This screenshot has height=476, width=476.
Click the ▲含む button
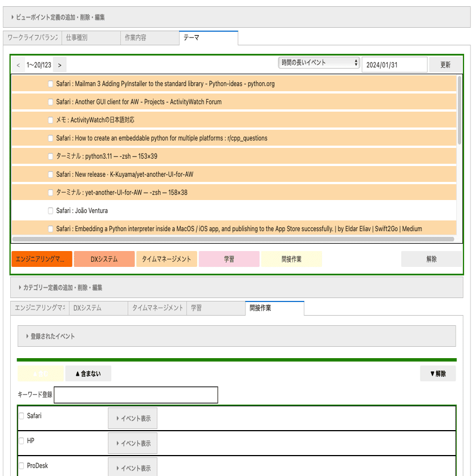[41, 373]
